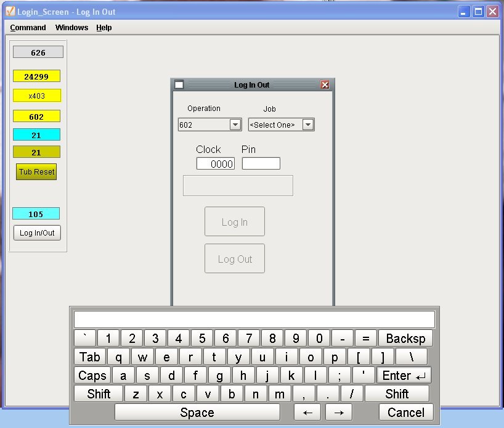The image size is (504, 428).
Task: Click the Log Out button
Action: click(235, 259)
